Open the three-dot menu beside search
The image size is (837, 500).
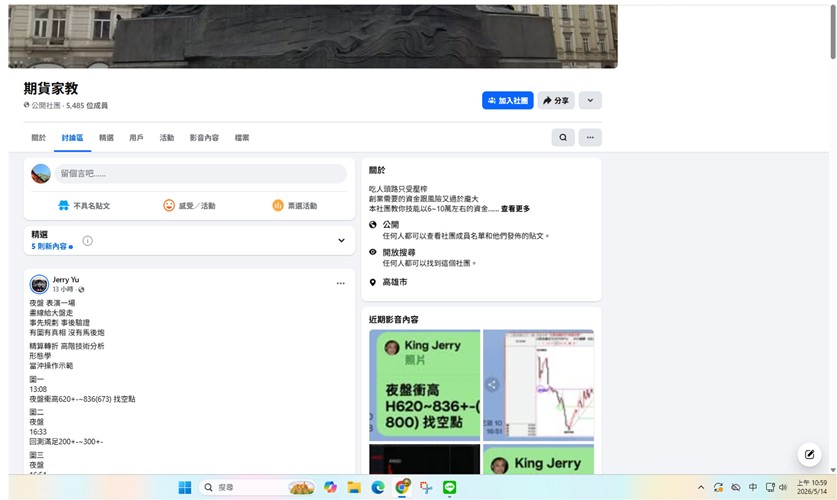pyautogui.click(x=590, y=138)
